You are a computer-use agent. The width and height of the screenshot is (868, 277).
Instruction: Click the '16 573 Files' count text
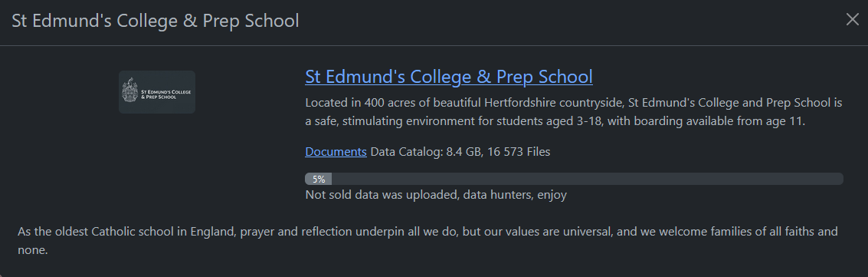click(x=519, y=151)
